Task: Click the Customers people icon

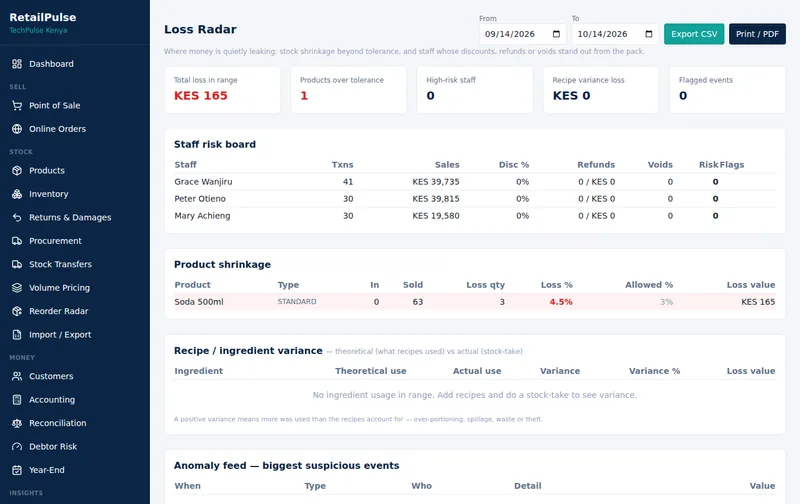Action: [17, 376]
